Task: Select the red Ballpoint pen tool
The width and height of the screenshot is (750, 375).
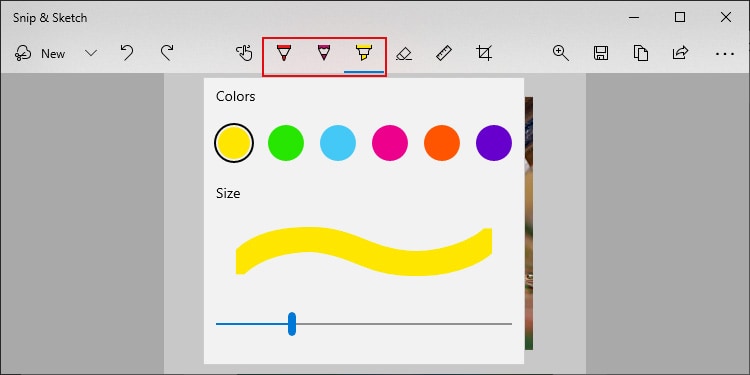Action: (284, 53)
